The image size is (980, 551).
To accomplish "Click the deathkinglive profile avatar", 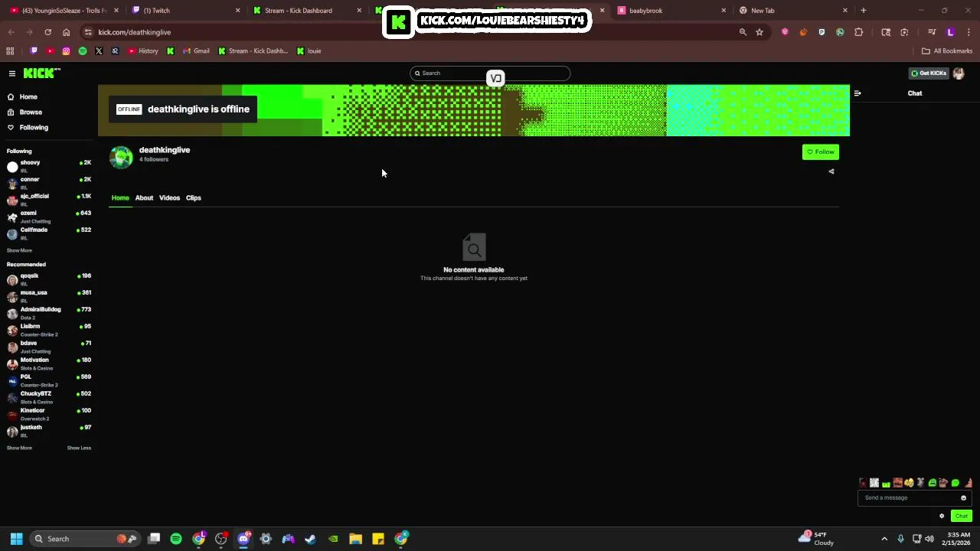I will 121,157.
